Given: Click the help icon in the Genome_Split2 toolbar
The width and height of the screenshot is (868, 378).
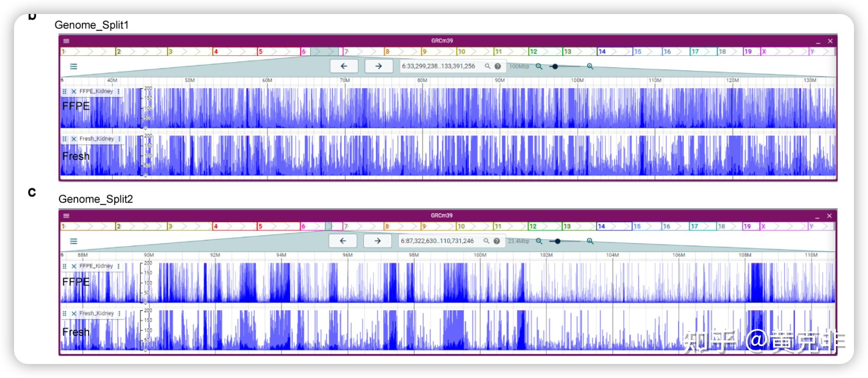Looking at the screenshot, I should point(497,241).
